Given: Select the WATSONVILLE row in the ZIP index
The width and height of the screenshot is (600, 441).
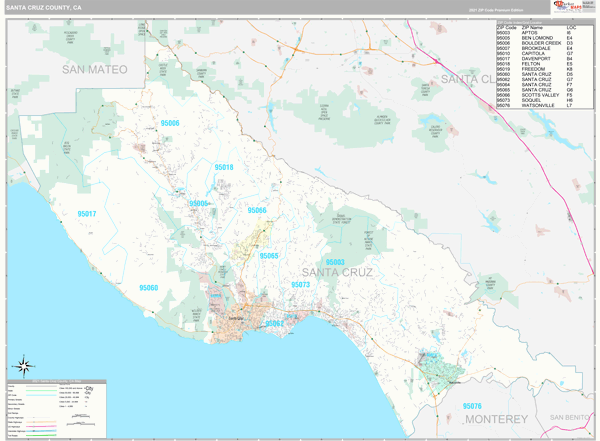Looking at the screenshot, I should coord(538,105).
